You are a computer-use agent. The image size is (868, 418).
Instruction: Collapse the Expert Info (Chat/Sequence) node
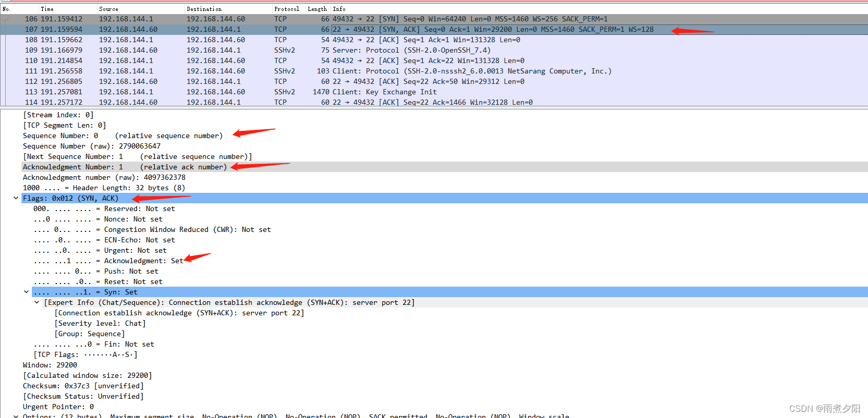click(36, 302)
